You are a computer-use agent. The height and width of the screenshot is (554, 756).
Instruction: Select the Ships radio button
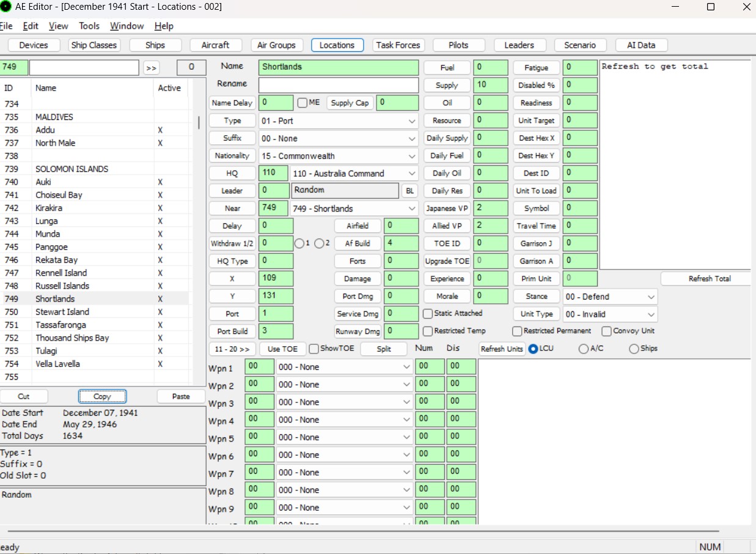tap(634, 349)
